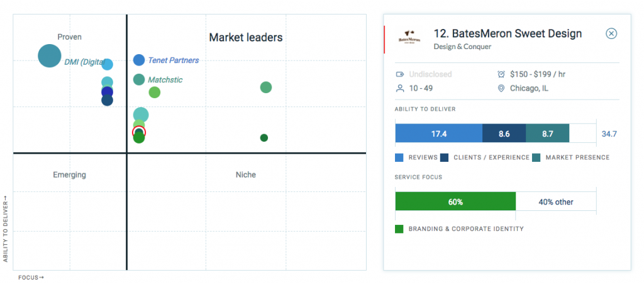Click the Reviews 17.4 bar segment
Viewport: 644px width, 284px height.
click(x=438, y=134)
